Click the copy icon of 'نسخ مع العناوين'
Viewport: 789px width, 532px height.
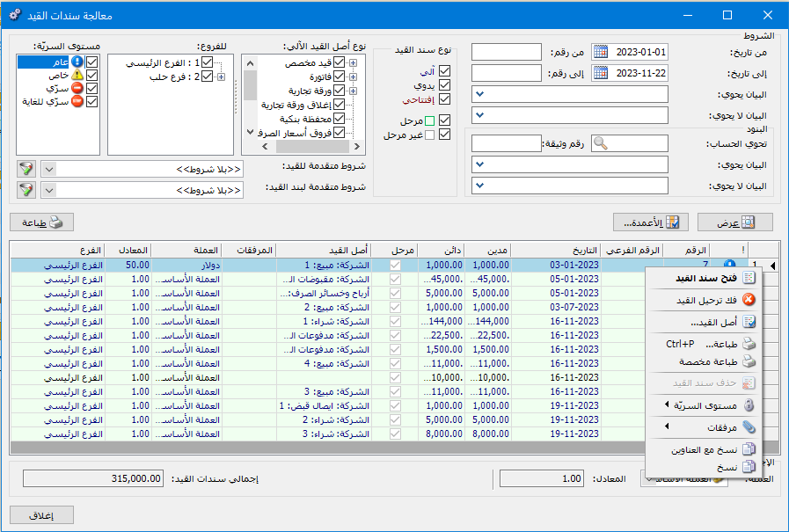[x=749, y=449]
